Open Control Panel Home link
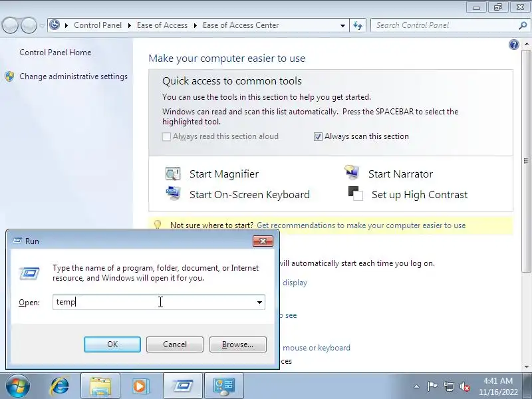 coord(55,53)
